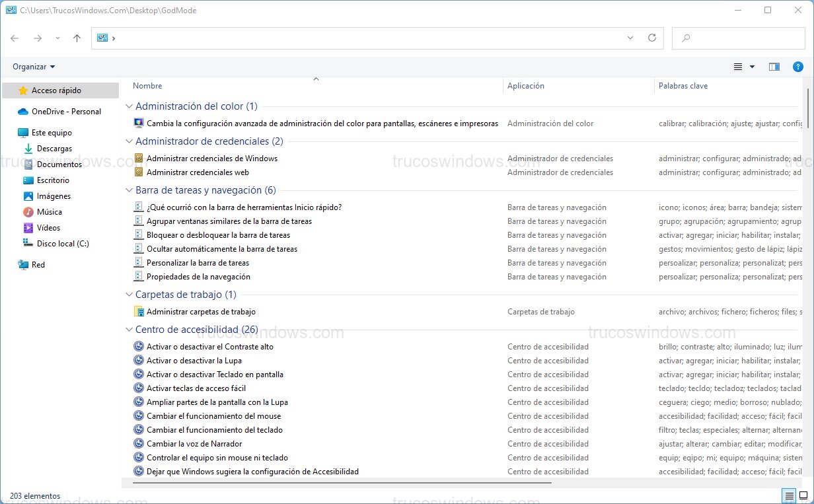Open the address bar history dropdown
Viewport: 814px width, 504px height.
click(630, 38)
